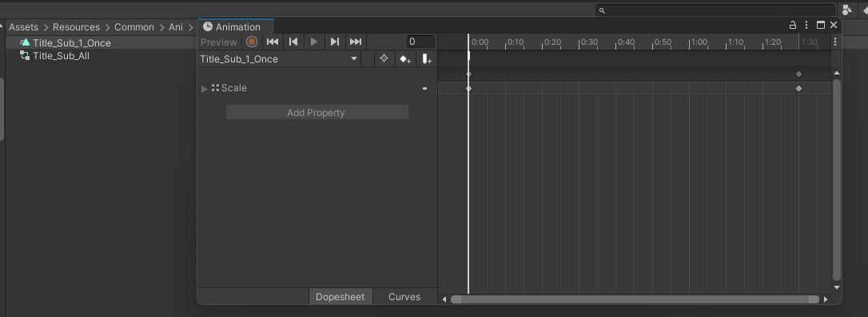Screen dimensions: 868x317
Task: Click the vertical scrollbar up arrow
Action: 837,73
